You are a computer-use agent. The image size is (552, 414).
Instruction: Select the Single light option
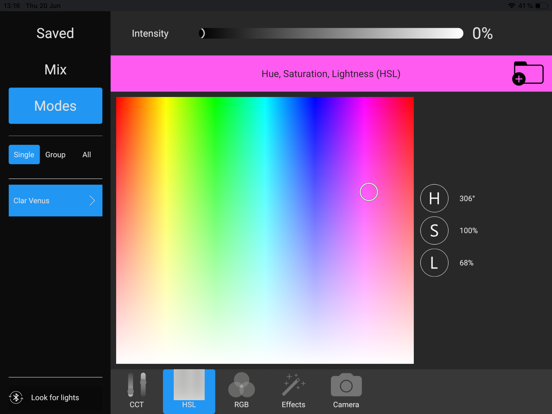(24, 155)
